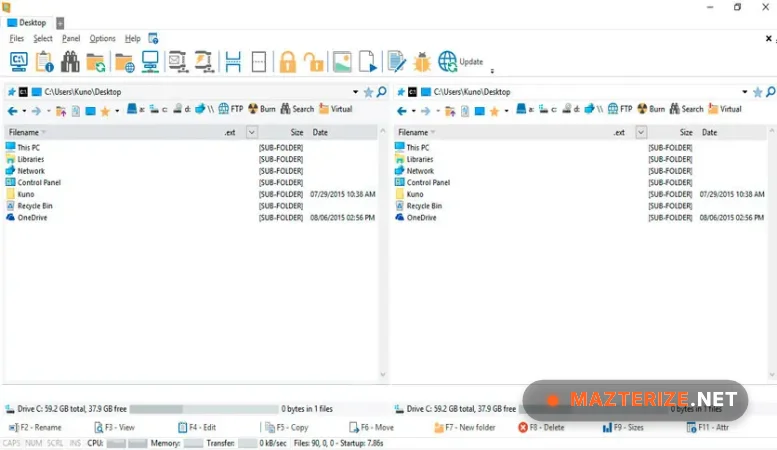
Task: Click the folder synchronize toolbar icon
Action: tap(96, 62)
